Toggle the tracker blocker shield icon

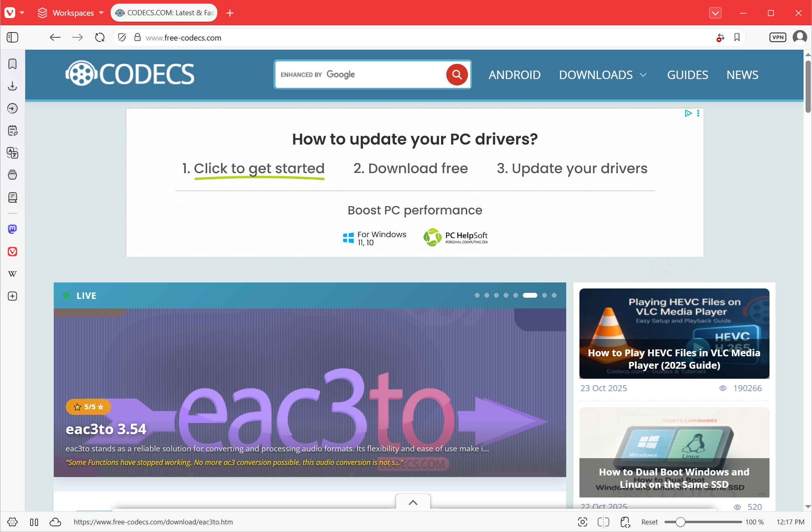(122, 37)
